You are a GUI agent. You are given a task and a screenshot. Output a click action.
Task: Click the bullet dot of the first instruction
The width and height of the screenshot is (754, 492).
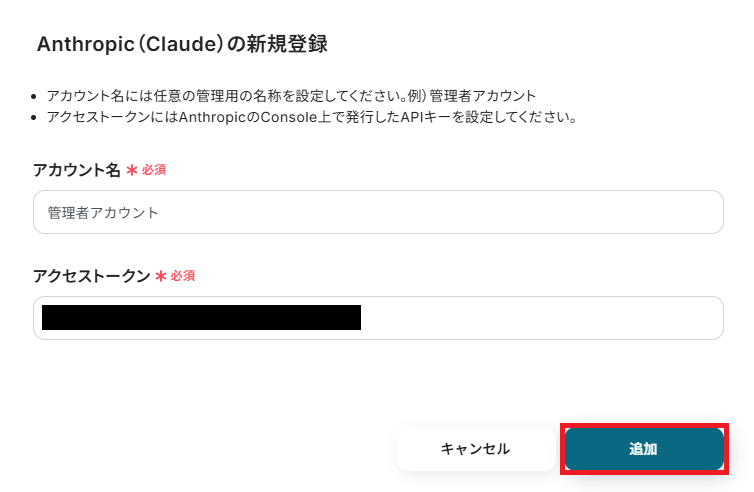click(x=36, y=97)
